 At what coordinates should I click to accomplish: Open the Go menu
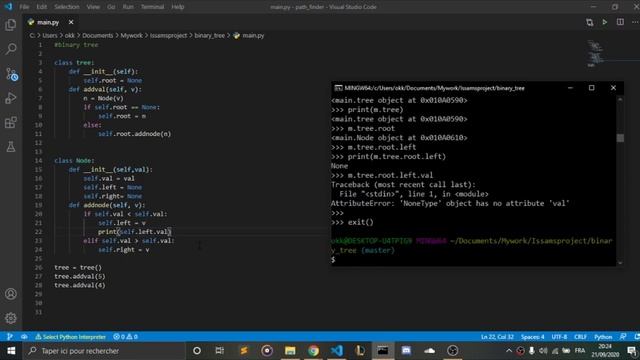click(111, 7)
